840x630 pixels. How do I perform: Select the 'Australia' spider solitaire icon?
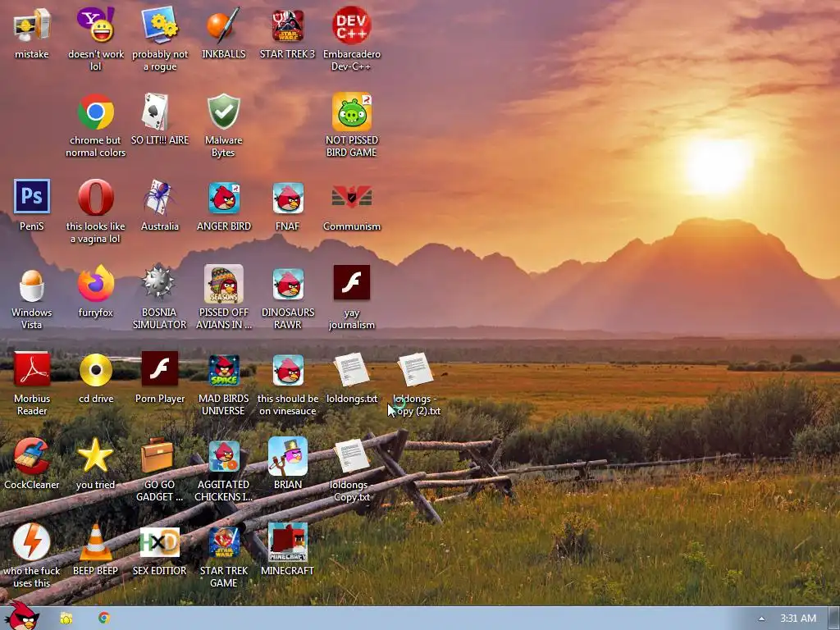[160, 198]
